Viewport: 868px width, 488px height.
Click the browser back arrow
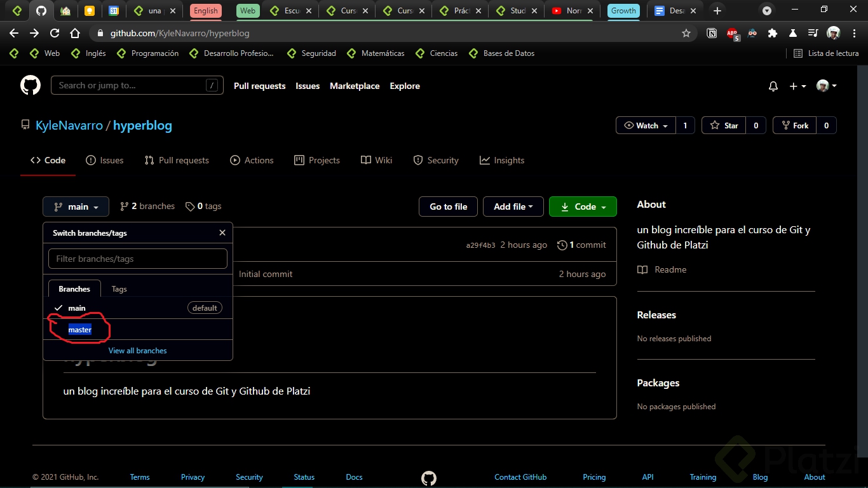[x=14, y=33]
